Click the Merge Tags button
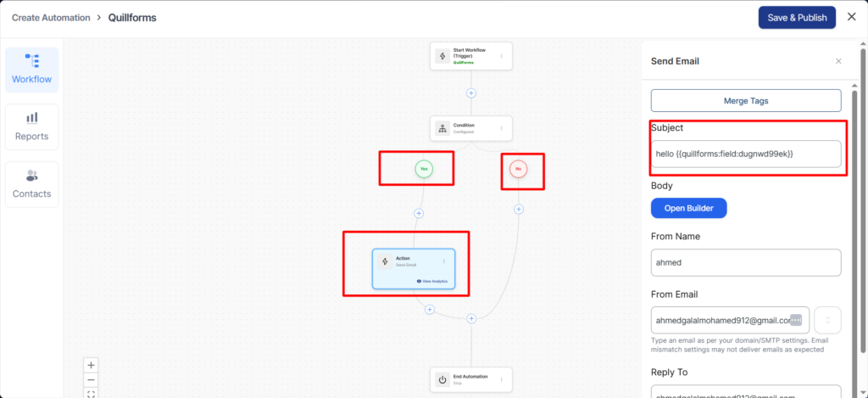The width and height of the screenshot is (868, 398). (747, 100)
